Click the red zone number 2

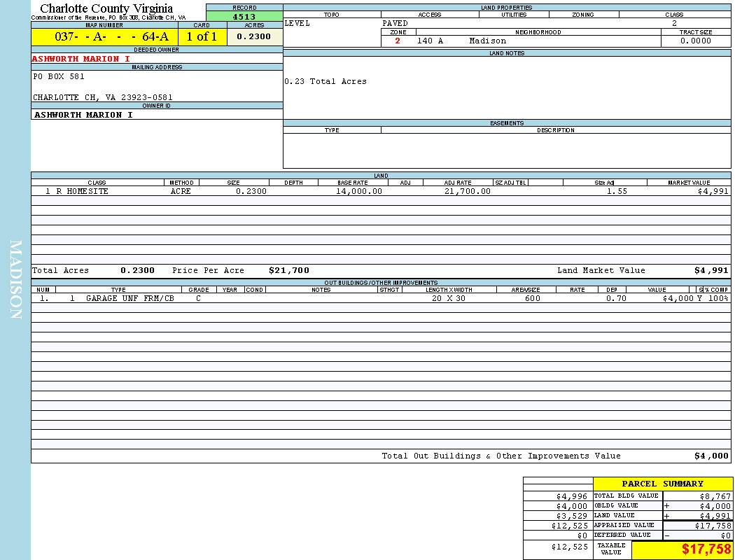click(x=398, y=41)
